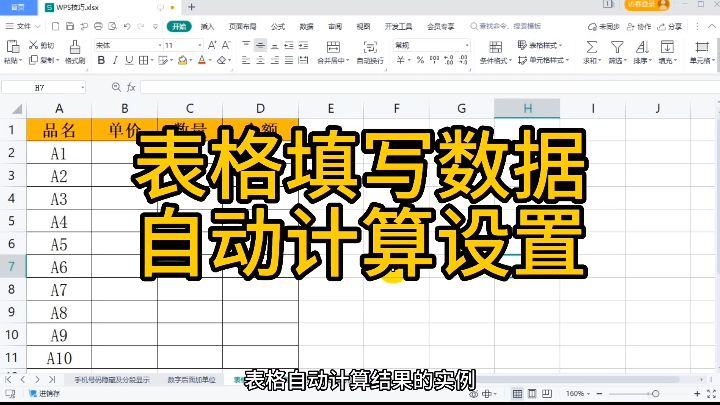Align text left icon
Screen dimensions: 720x405
pyautogui.click(x=246, y=60)
